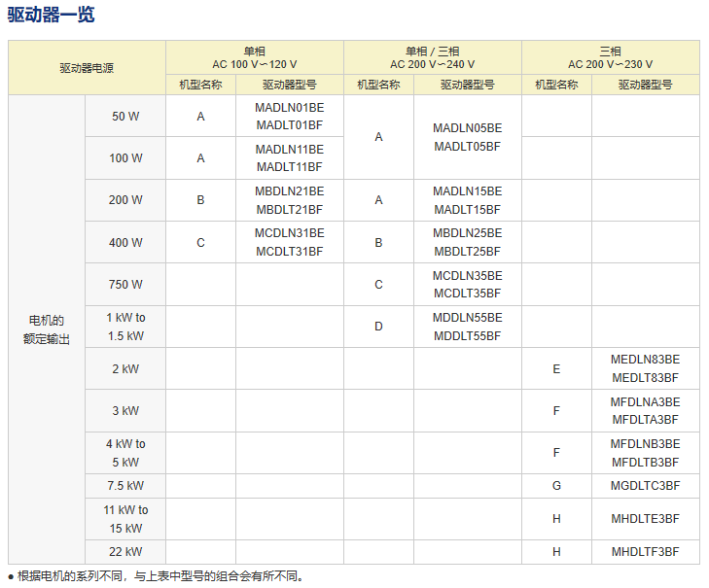Click the 电机的额定输出 row header cell
The image size is (709, 588).
point(47,329)
